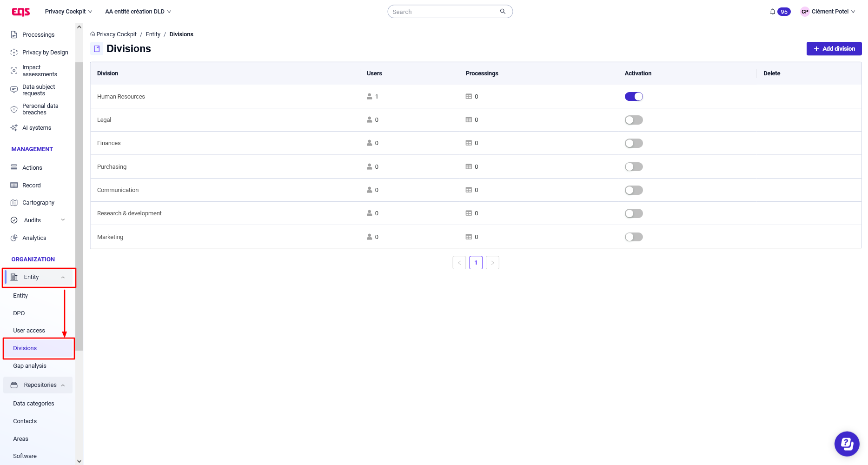Activate the Marketing division toggle
Screen dimensions: 868x465
tap(634, 237)
